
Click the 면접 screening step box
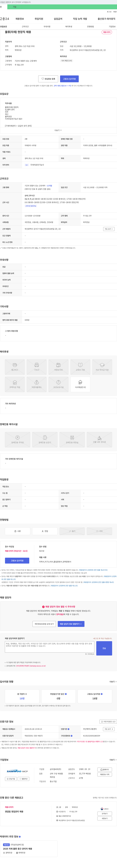(45, 531)
